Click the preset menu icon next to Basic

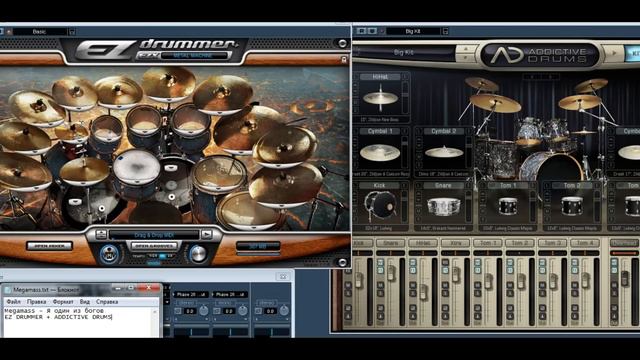(x=72, y=31)
